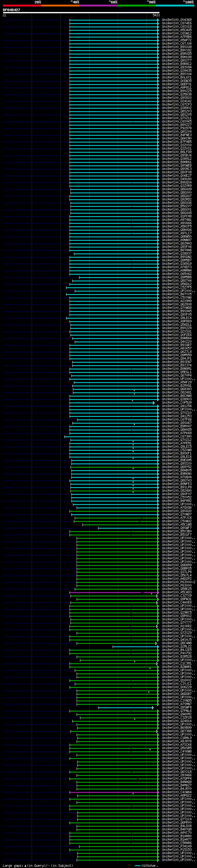Click the purple ~60% identity legend segment
Viewport: 197px width, 868px height.
tap(98, 6)
